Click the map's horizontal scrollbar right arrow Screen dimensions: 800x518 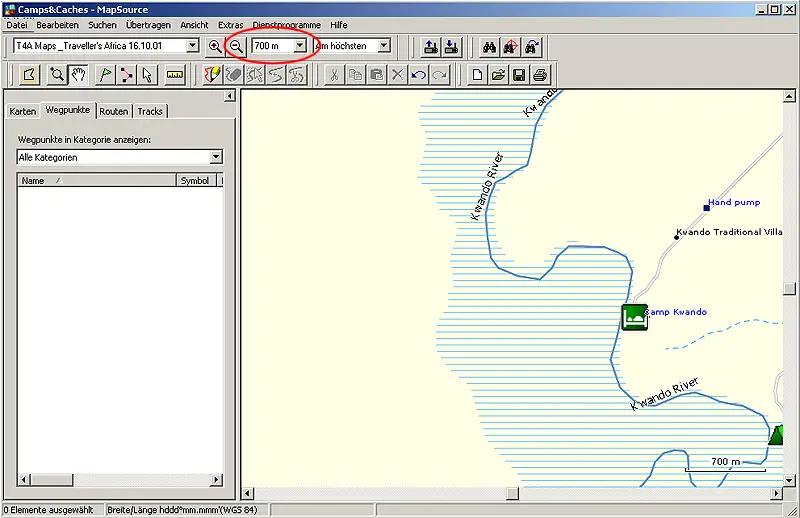point(777,493)
